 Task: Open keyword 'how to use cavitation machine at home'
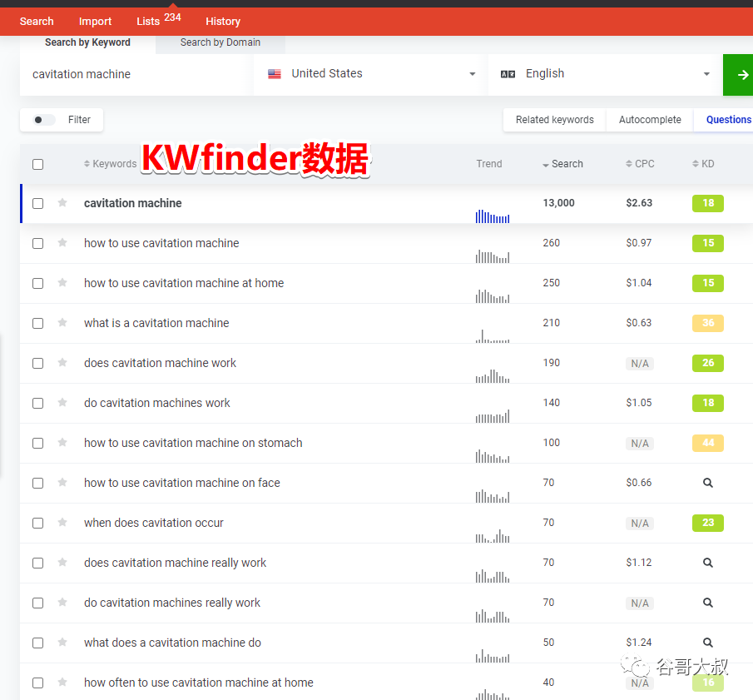[x=184, y=283]
